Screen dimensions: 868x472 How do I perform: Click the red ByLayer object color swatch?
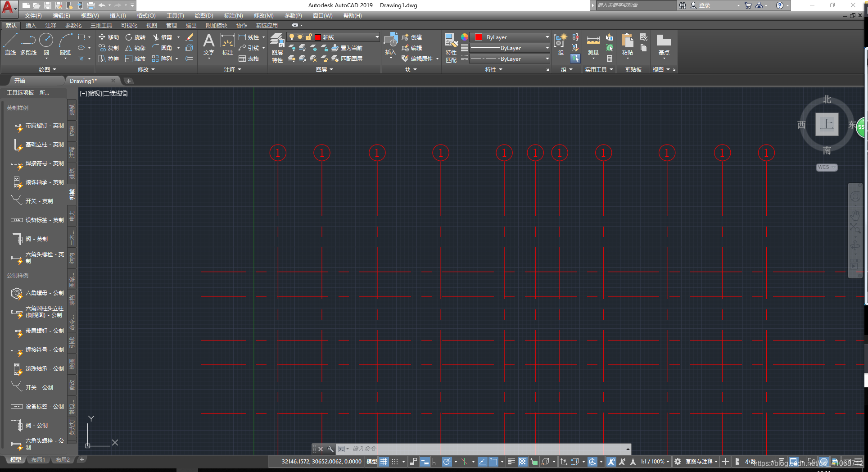click(x=479, y=37)
